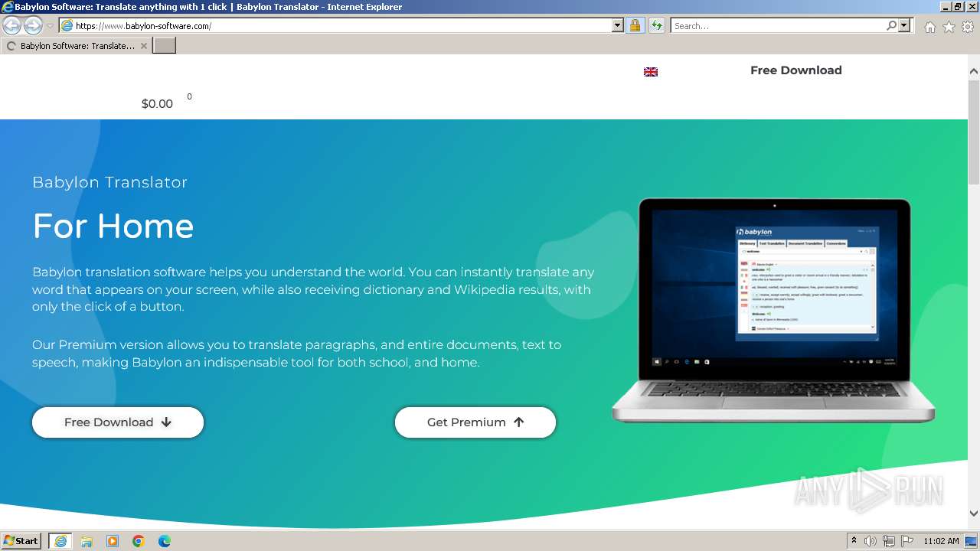Click the volume speaker tray icon
The height and width of the screenshot is (551, 980).
[x=871, y=541]
